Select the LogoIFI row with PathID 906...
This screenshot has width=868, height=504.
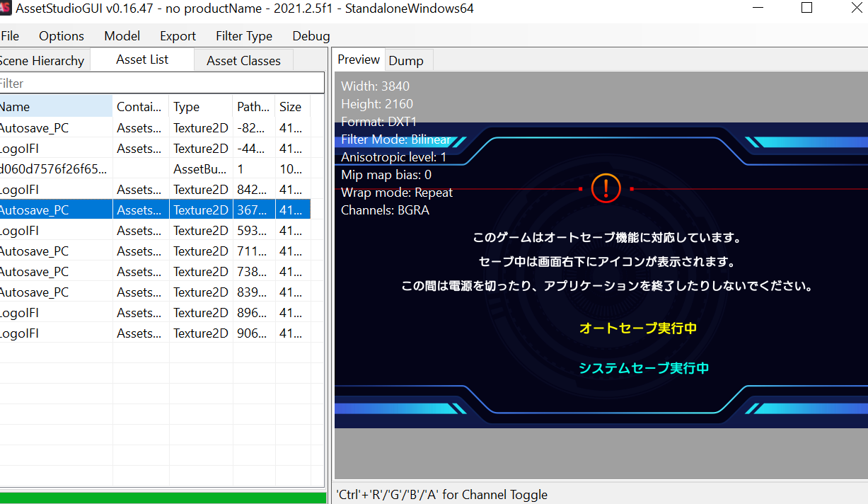coord(155,333)
